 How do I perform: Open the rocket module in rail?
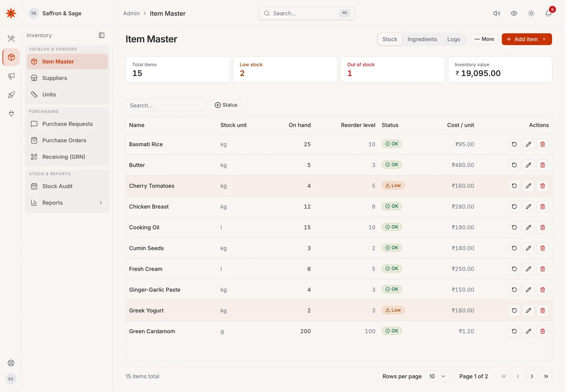pos(11,95)
